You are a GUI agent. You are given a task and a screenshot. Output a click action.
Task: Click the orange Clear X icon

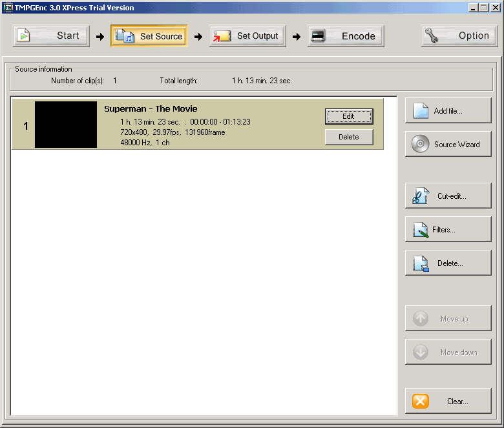421,401
